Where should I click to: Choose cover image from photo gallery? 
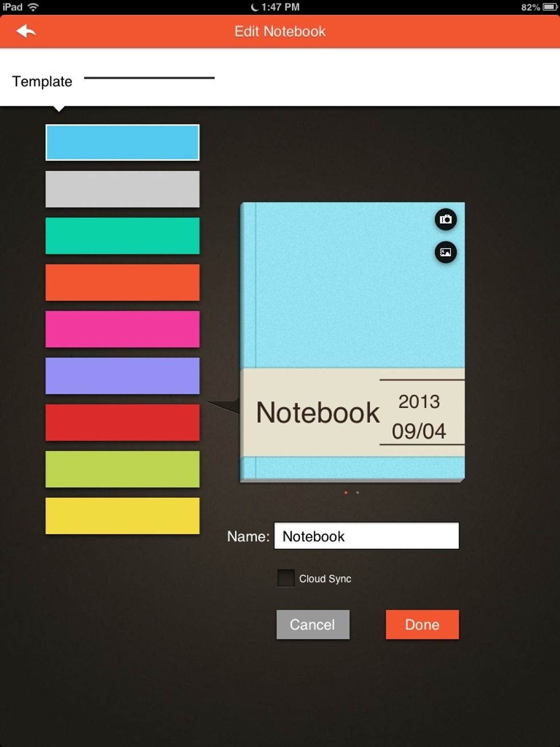tap(446, 252)
